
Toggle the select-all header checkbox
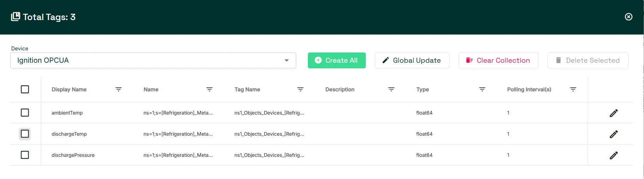coord(25,89)
